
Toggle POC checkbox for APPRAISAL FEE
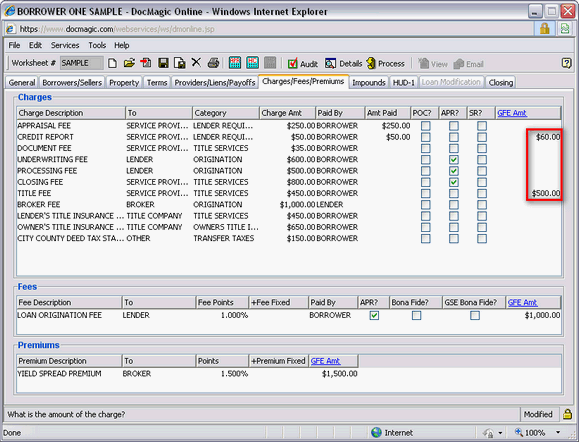(x=426, y=126)
